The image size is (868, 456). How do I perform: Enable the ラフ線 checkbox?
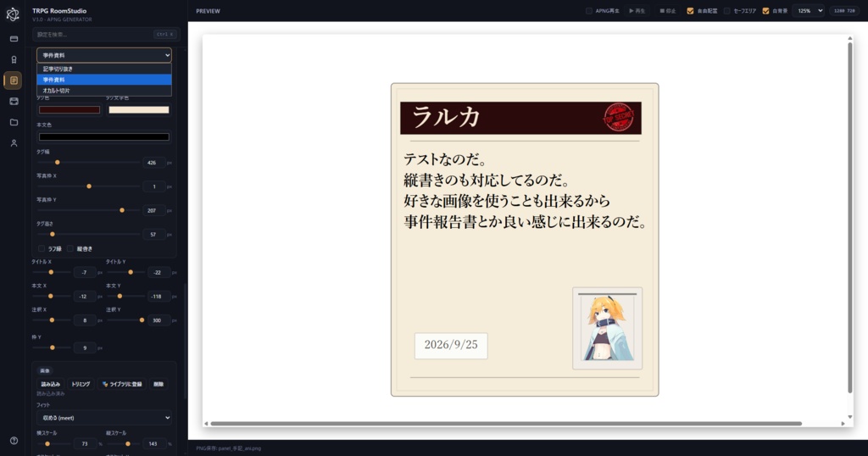click(42, 249)
